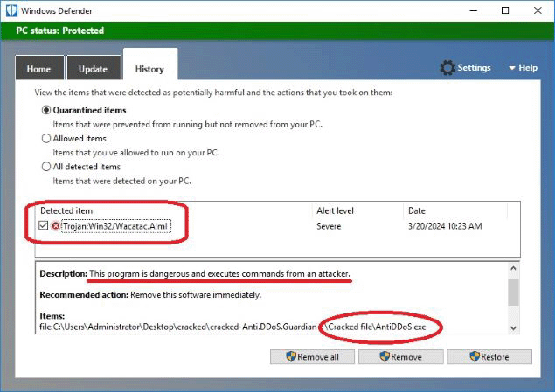Screen dimensions: 555x392
Task: Select the Trojan:Win32/Wacatac.A!ml detected item row
Action: [x=278, y=226]
